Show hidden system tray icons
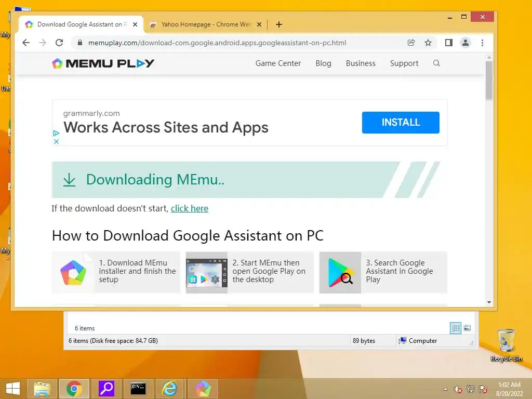Screen dimensions: 532x399 pyautogui.click(x=445, y=389)
